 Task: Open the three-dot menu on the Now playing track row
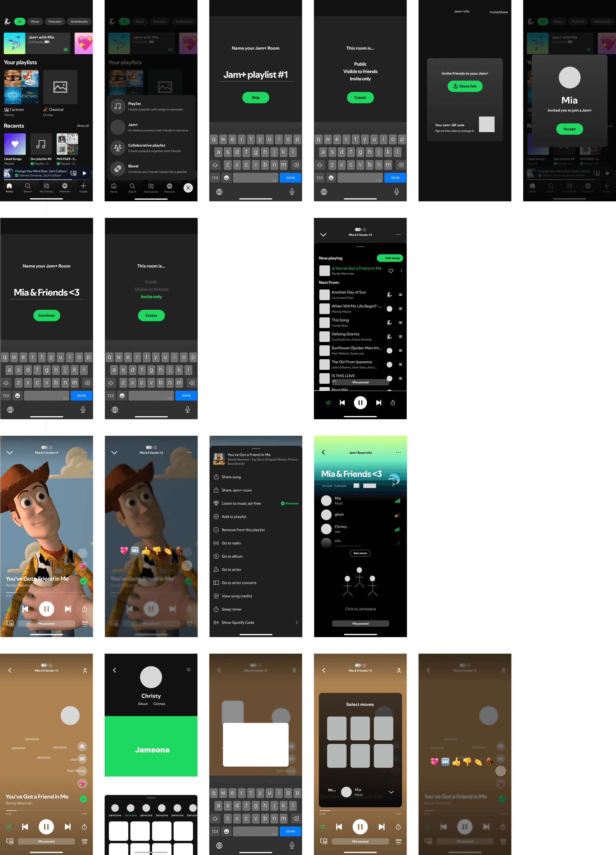click(x=401, y=271)
